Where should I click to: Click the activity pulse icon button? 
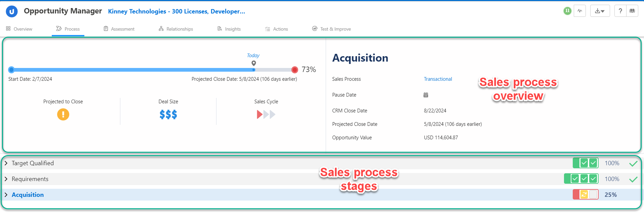(580, 11)
